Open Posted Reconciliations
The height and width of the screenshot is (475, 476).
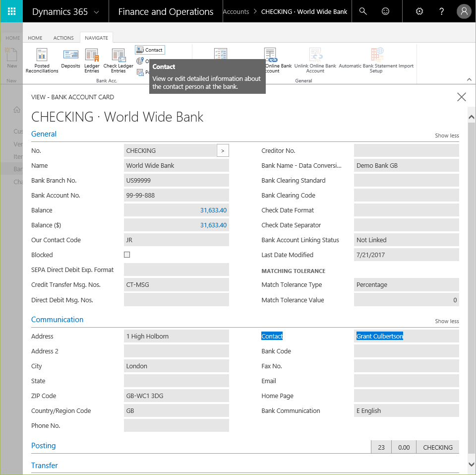(x=42, y=61)
